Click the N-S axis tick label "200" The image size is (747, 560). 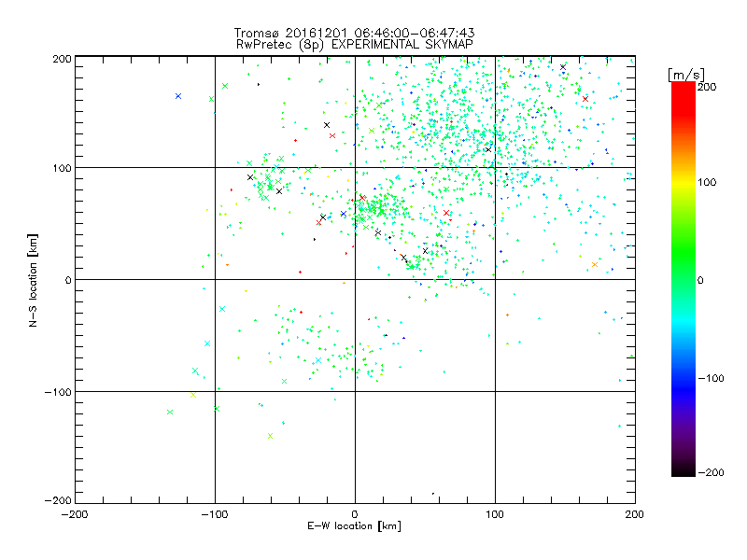pos(62,59)
